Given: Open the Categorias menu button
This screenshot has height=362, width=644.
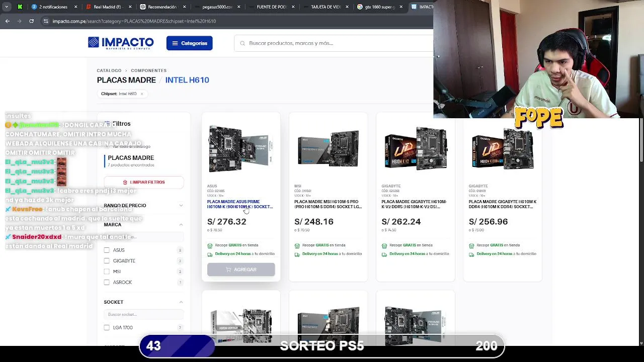Looking at the screenshot, I should pyautogui.click(x=190, y=43).
